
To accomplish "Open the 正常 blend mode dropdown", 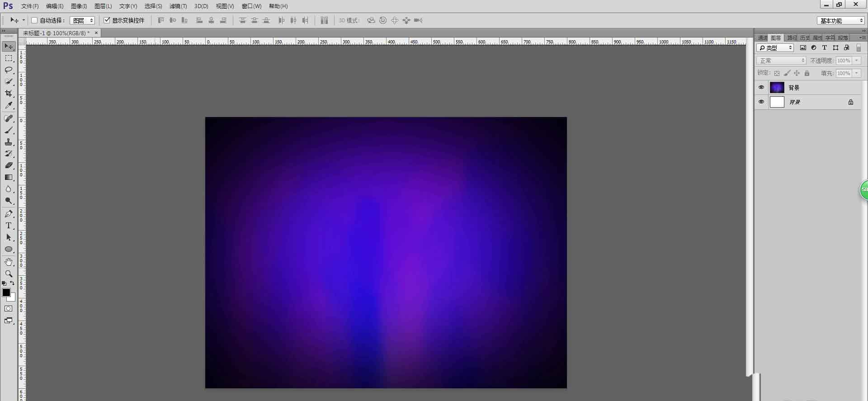I will 781,61.
